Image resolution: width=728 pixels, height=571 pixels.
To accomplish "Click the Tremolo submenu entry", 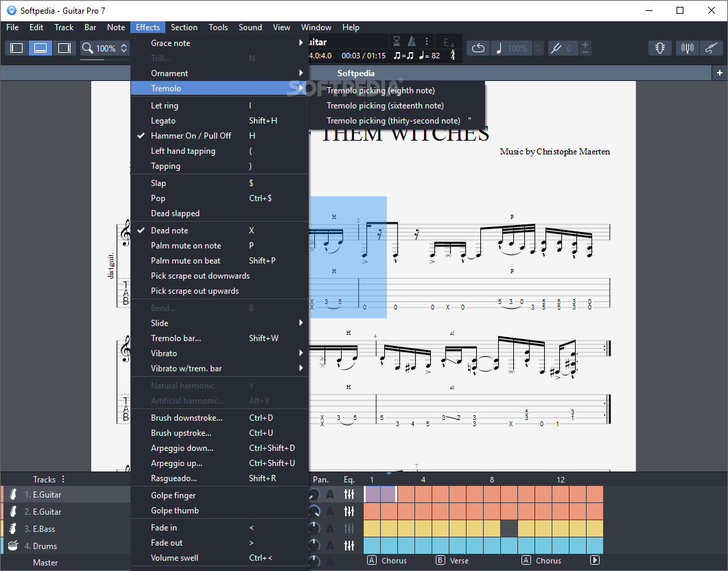I will pos(220,89).
